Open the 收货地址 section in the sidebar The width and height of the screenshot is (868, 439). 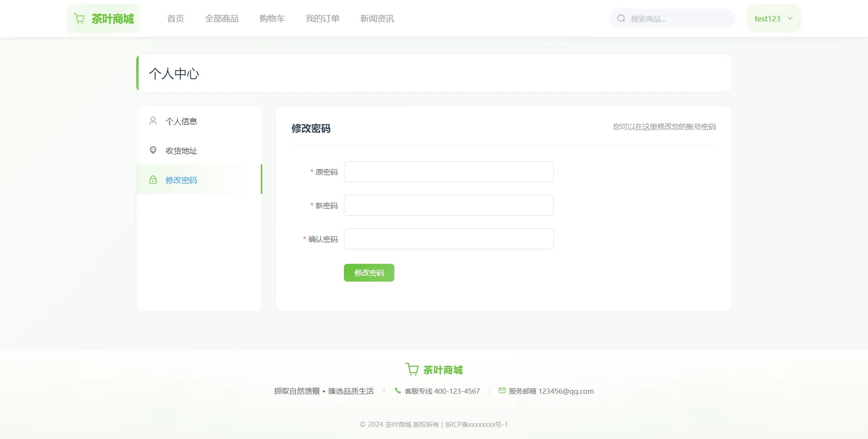click(x=182, y=150)
